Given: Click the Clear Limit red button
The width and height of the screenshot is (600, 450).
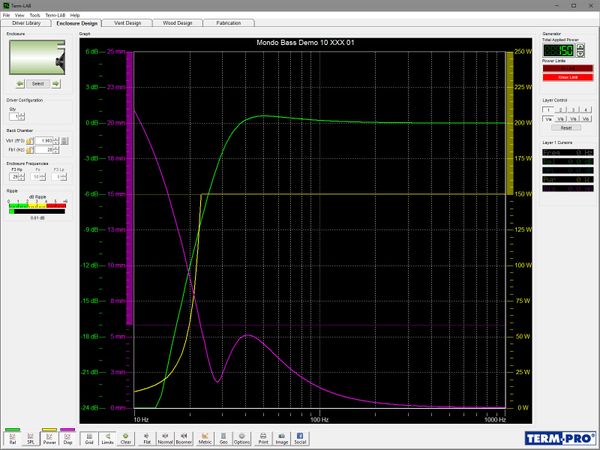Looking at the screenshot, I should pos(567,76).
